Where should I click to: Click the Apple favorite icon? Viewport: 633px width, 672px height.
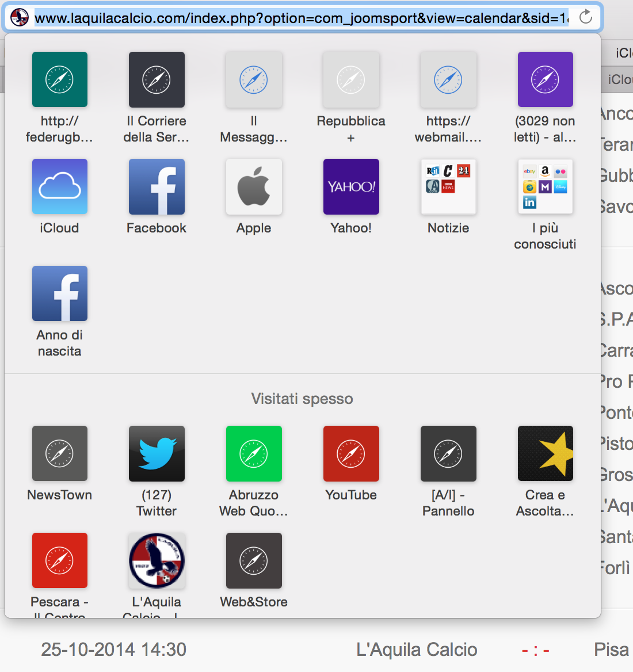tap(254, 186)
